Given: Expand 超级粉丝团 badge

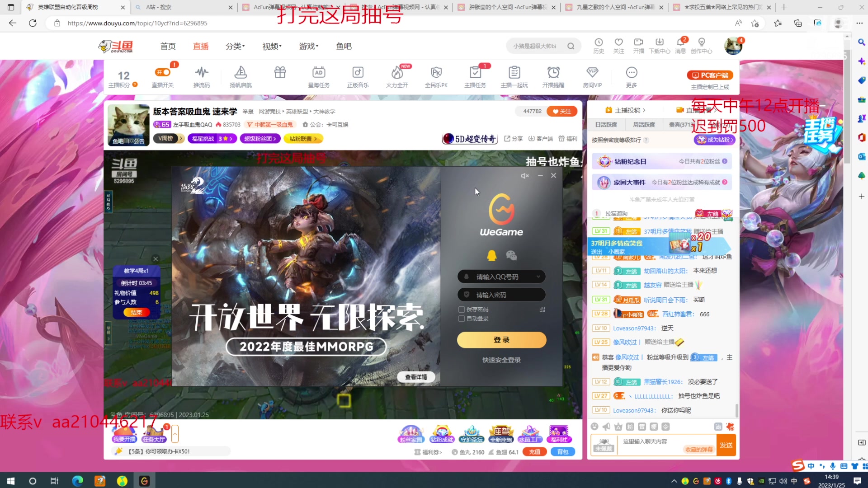Looking at the screenshot, I should 260,139.
